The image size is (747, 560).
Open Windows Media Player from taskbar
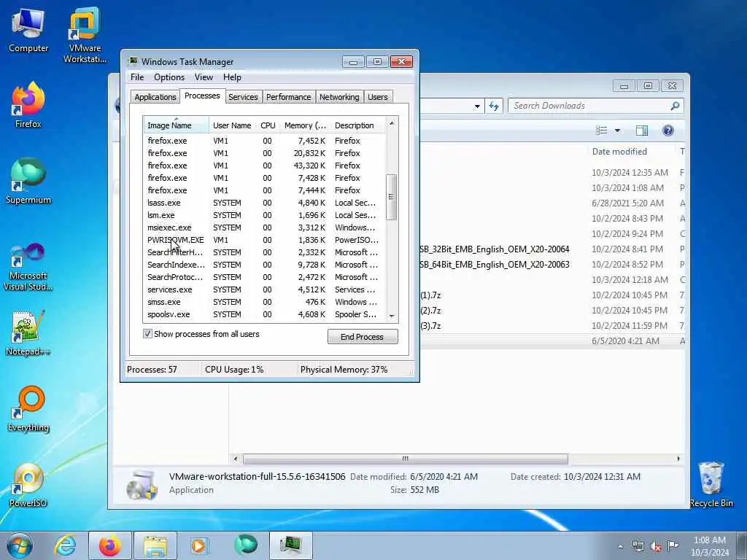point(200,545)
